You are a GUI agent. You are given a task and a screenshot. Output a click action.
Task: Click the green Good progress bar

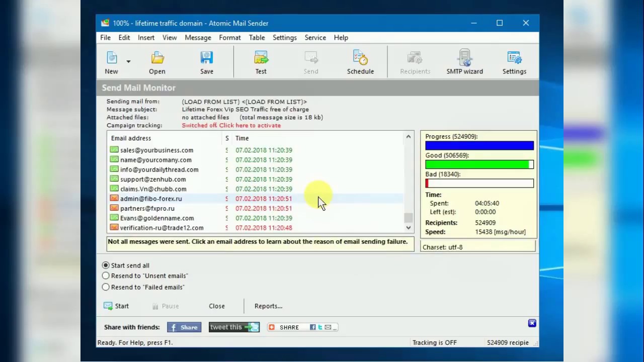(x=479, y=164)
